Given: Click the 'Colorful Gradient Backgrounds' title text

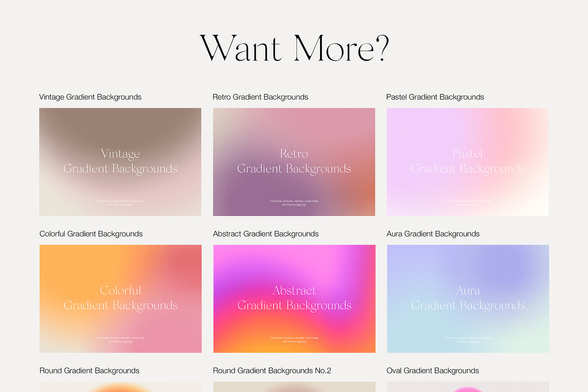Looking at the screenshot, I should [x=91, y=234].
